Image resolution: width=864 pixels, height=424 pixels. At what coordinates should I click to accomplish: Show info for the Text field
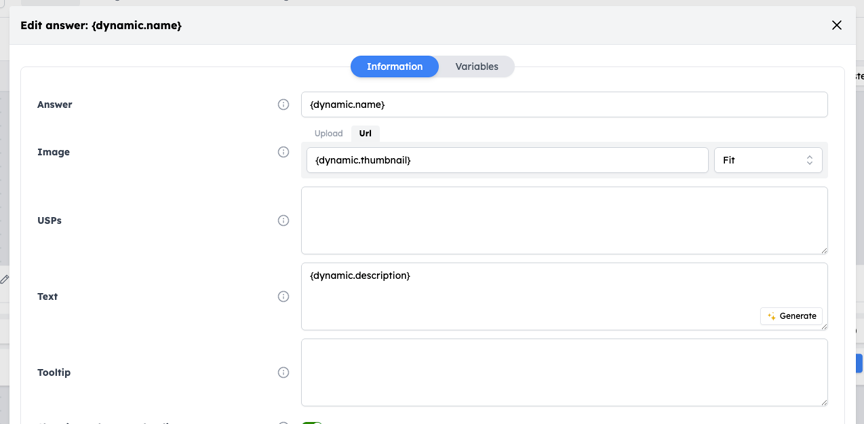click(283, 297)
